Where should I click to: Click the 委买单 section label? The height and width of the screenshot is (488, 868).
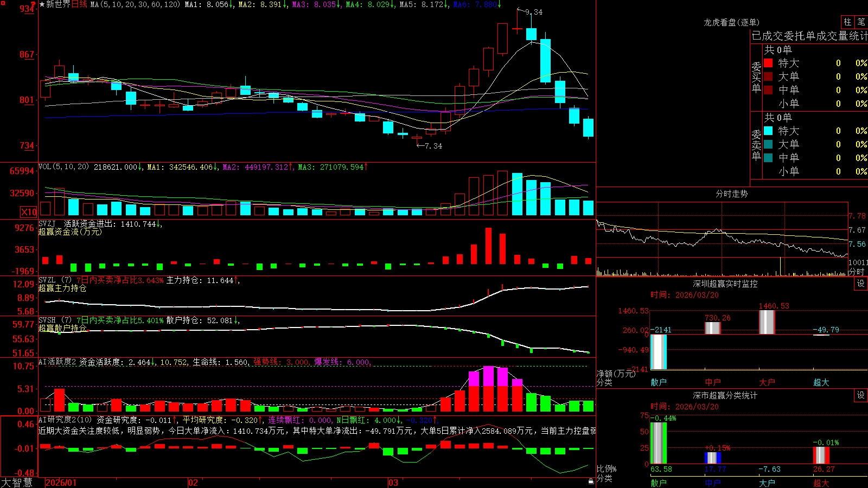point(756,78)
